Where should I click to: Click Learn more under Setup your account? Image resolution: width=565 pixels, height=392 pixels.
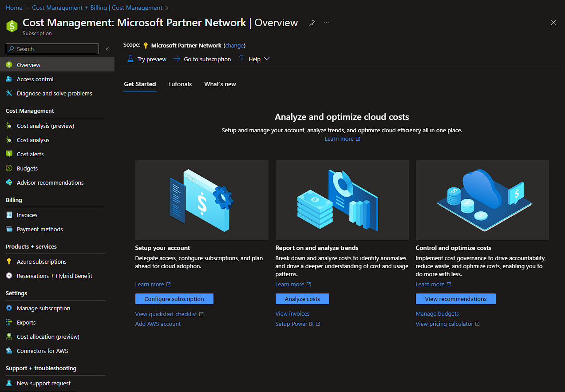(x=153, y=284)
